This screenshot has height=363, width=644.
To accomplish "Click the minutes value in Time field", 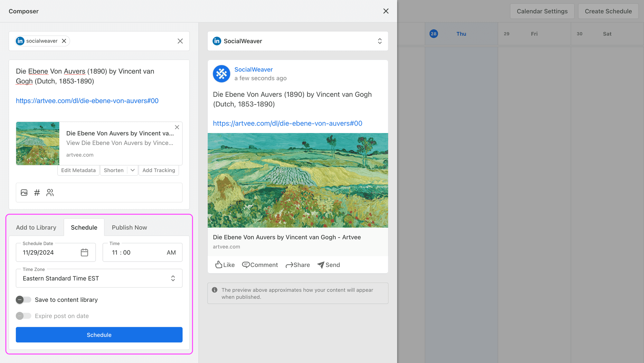I will pyautogui.click(x=127, y=253).
